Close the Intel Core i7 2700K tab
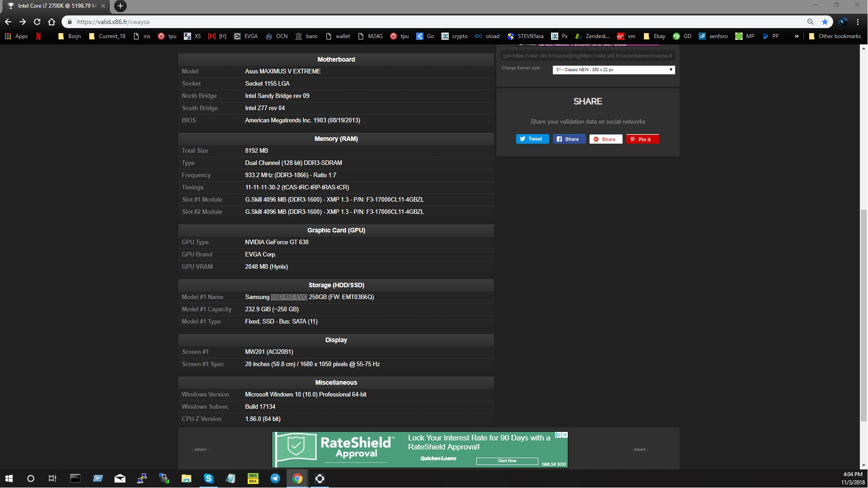Screen dimensions: 868x488 tap(103, 6)
